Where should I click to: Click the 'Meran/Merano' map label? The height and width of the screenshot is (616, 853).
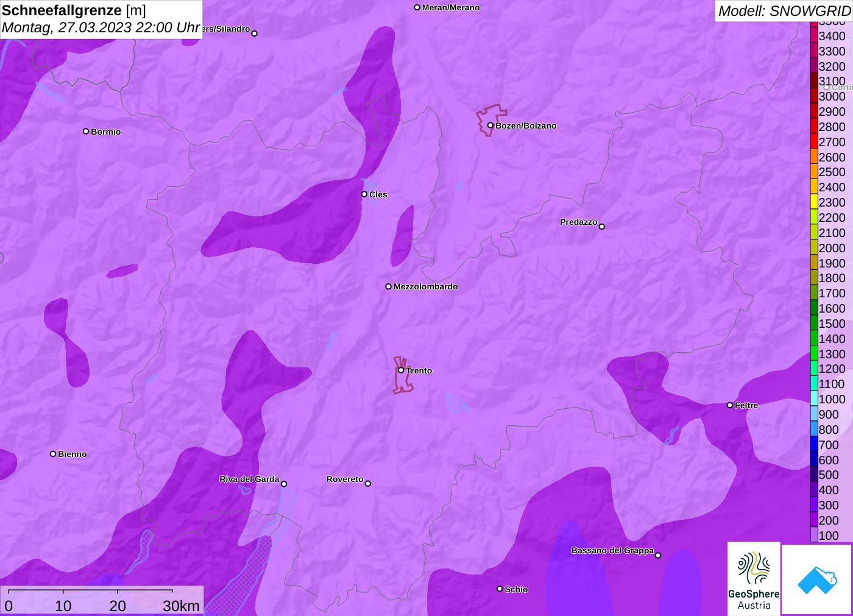pyautogui.click(x=451, y=7)
